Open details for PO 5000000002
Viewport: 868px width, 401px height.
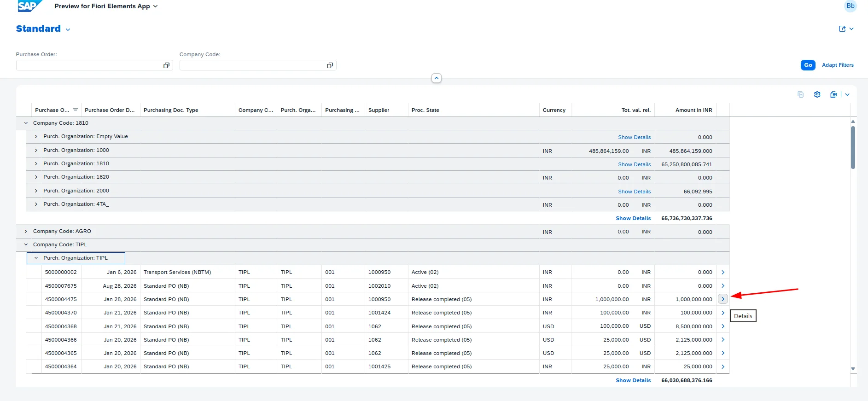click(x=723, y=272)
